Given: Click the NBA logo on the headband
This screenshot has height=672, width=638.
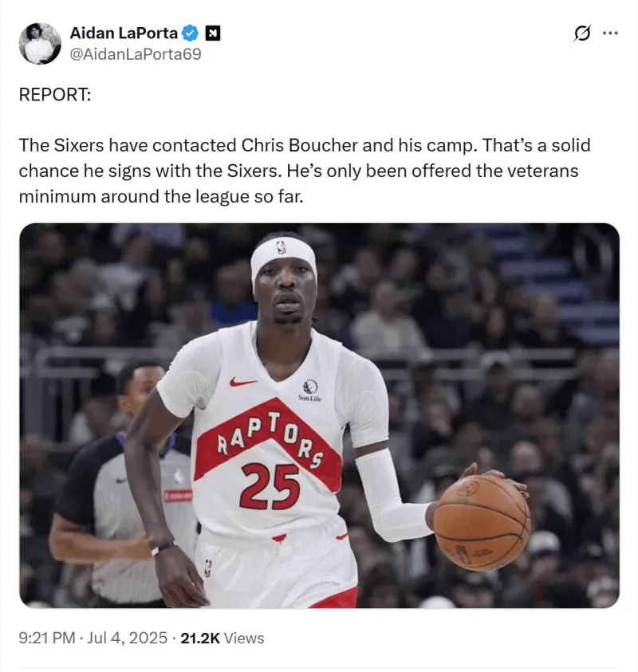Looking at the screenshot, I should [282, 247].
